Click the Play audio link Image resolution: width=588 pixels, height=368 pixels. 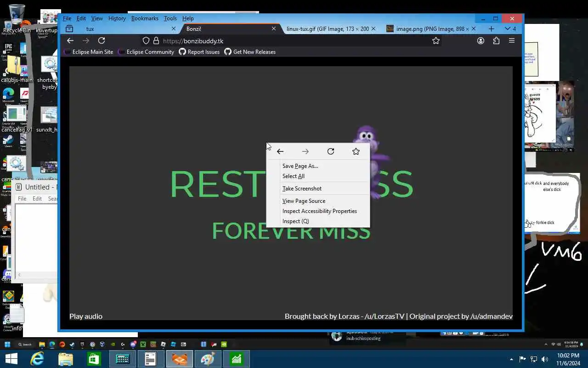(86, 316)
